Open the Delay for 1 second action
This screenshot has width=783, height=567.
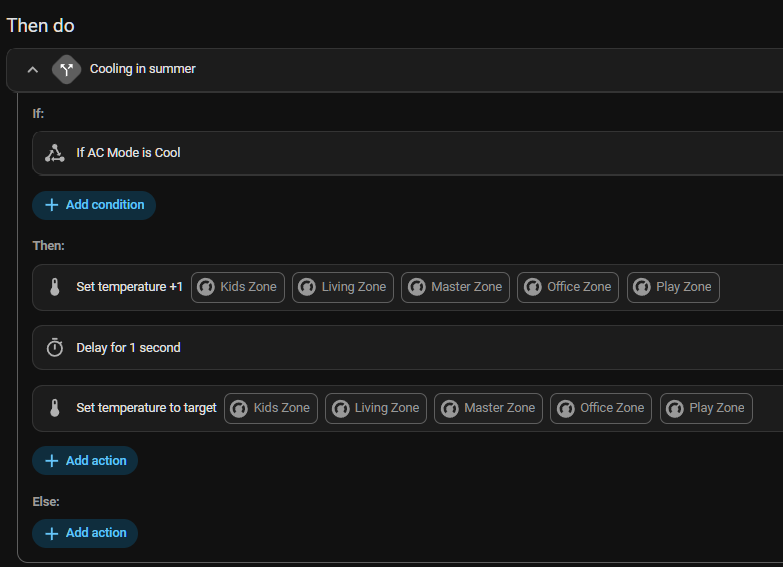407,348
